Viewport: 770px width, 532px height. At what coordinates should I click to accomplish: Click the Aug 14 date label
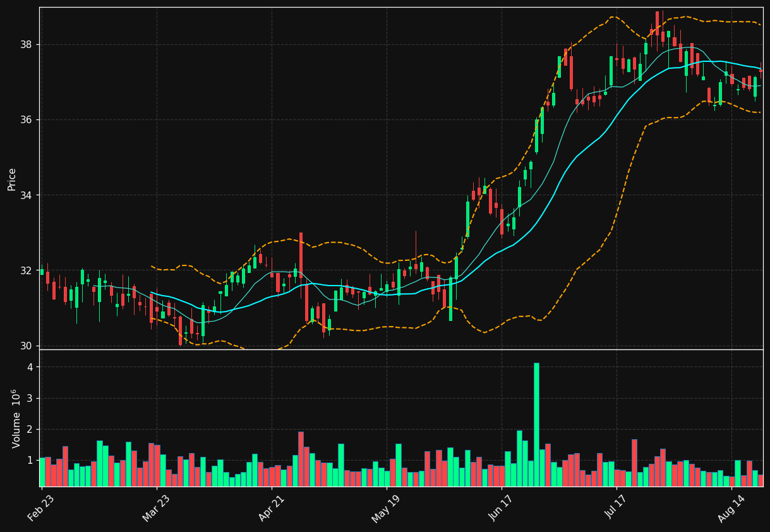731,507
